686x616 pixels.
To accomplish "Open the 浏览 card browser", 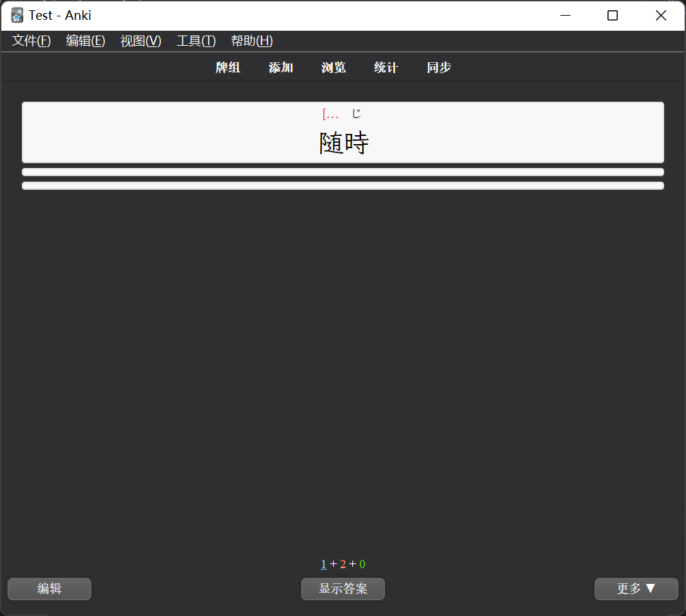I will (x=333, y=68).
